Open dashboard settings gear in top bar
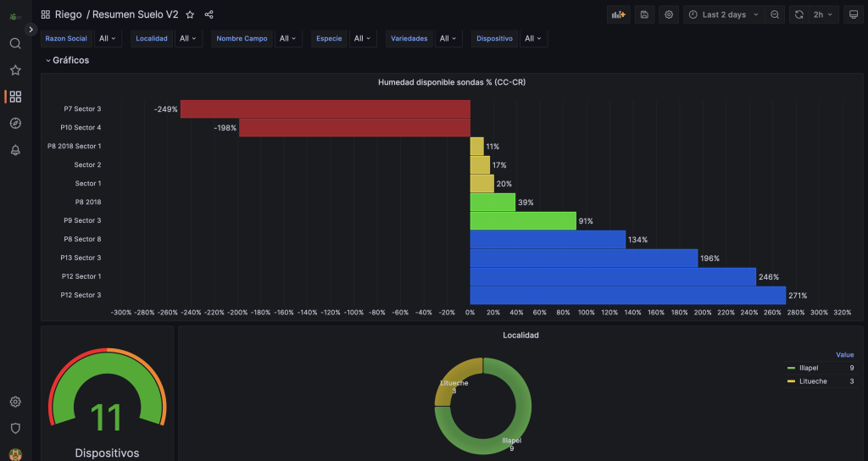The width and height of the screenshot is (868, 461). (x=669, y=14)
